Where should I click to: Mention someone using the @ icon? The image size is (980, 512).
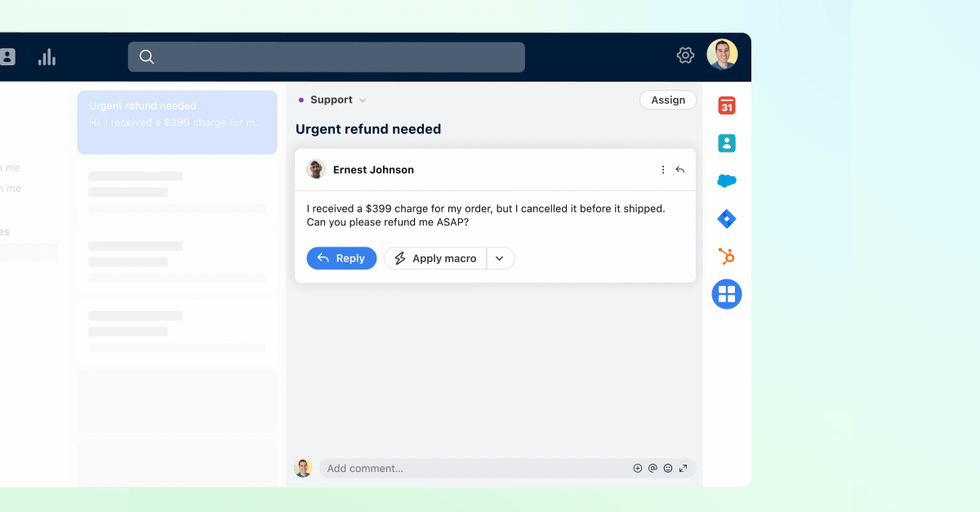[653, 468]
